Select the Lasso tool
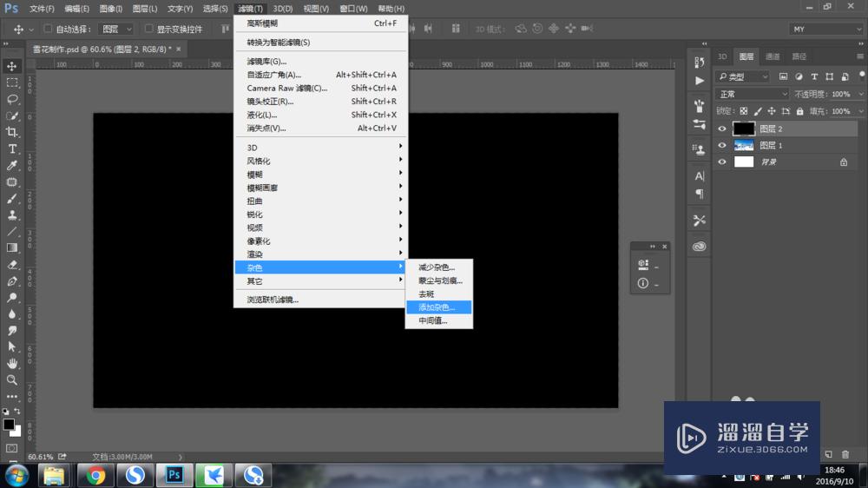 pyautogui.click(x=12, y=99)
